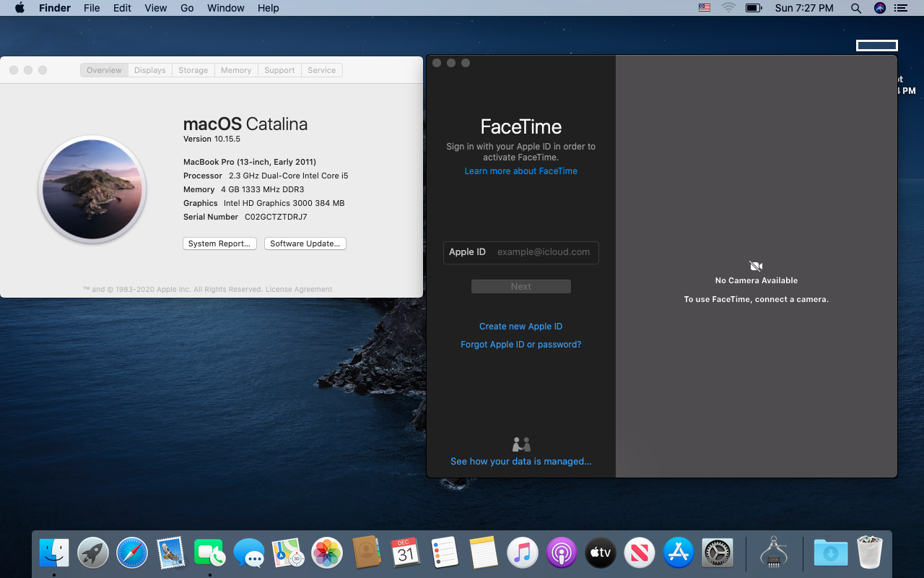Launch Launchpad rocket icon in Dock
Viewport: 924px width, 578px height.
click(x=93, y=553)
